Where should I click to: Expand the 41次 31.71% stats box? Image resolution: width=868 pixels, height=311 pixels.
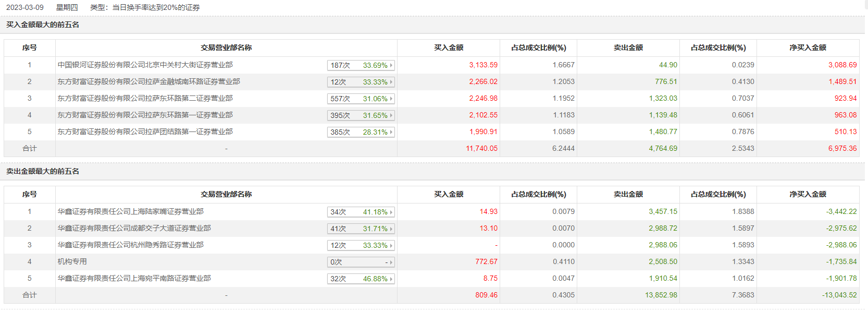(361, 229)
